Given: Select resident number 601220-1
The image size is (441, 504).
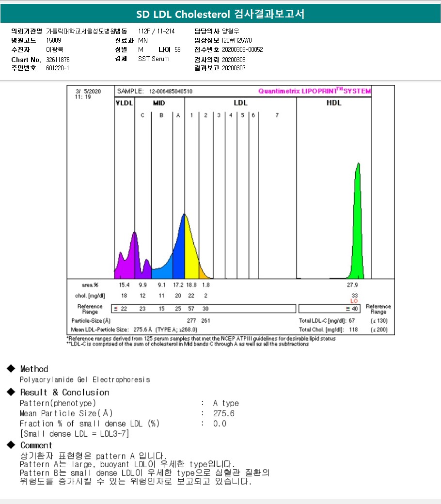Looking at the screenshot, I should (58, 68).
